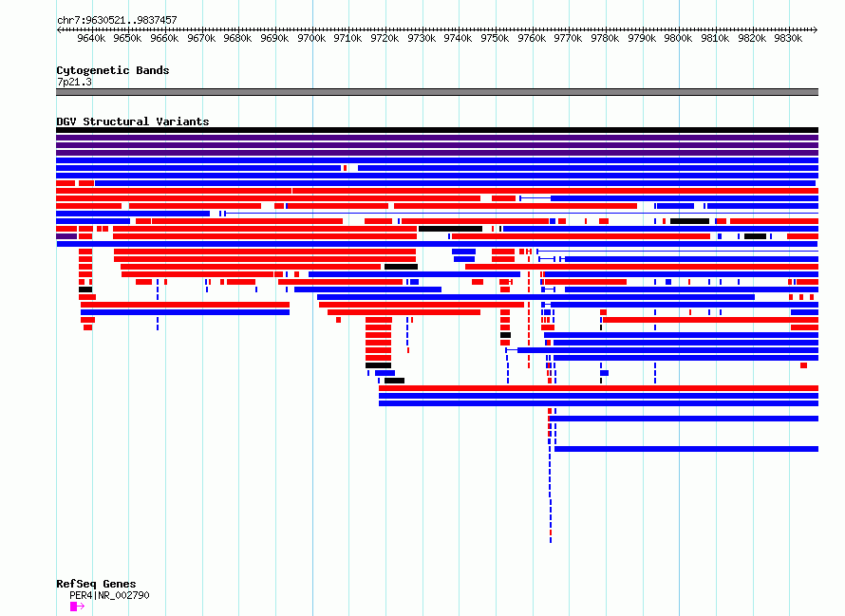Click the 9660k ruler label
The width and height of the screenshot is (845, 616).
click(164, 38)
